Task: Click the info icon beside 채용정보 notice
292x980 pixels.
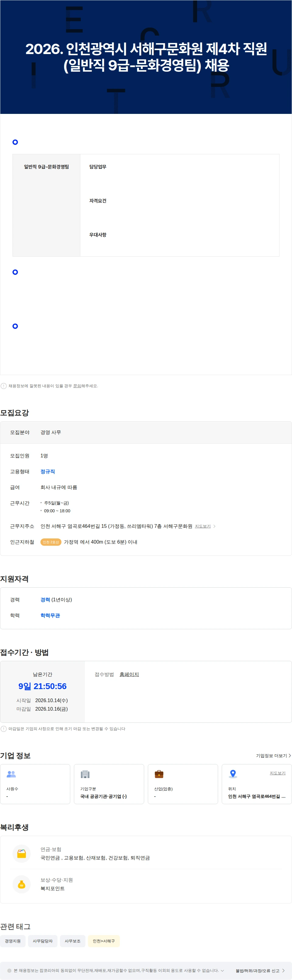Action: (4, 386)
